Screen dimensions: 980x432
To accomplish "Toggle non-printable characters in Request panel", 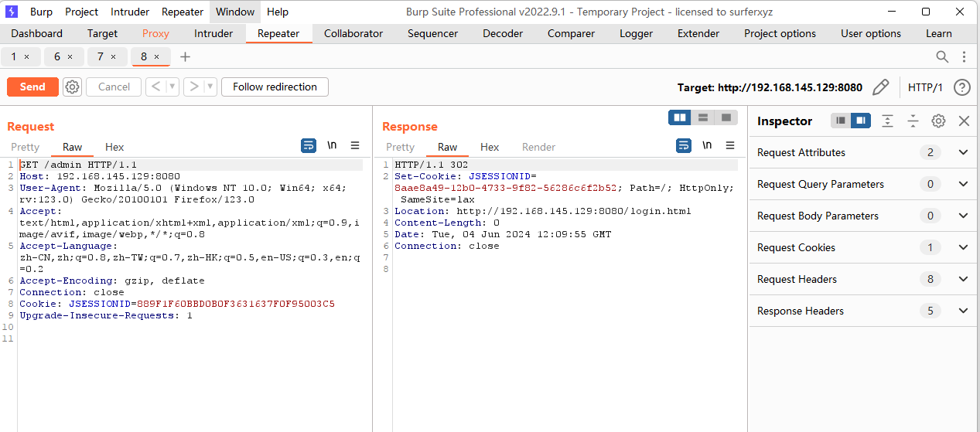I will coord(332,145).
